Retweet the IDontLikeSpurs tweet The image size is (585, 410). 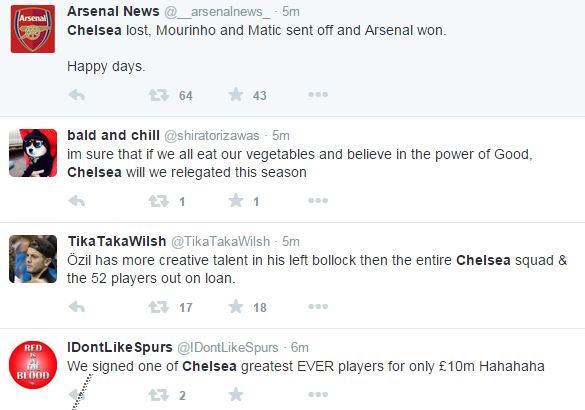pyautogui.click(x=159, y=395)
